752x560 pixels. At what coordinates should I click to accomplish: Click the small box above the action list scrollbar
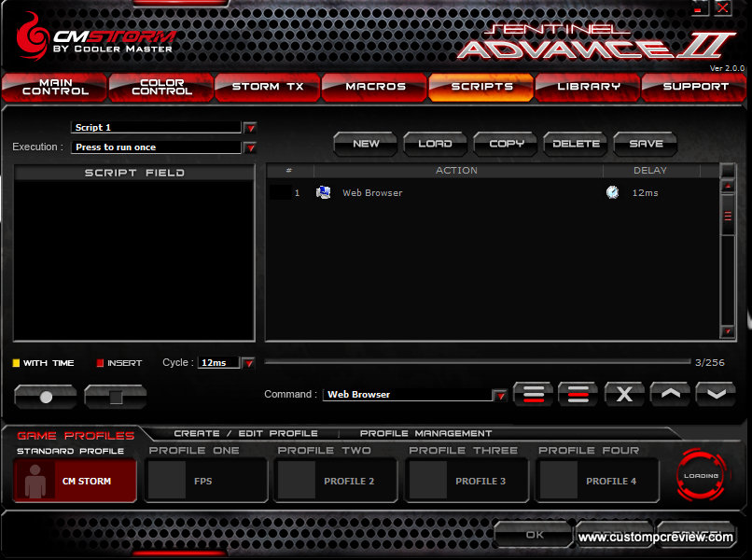click(728, 171)
